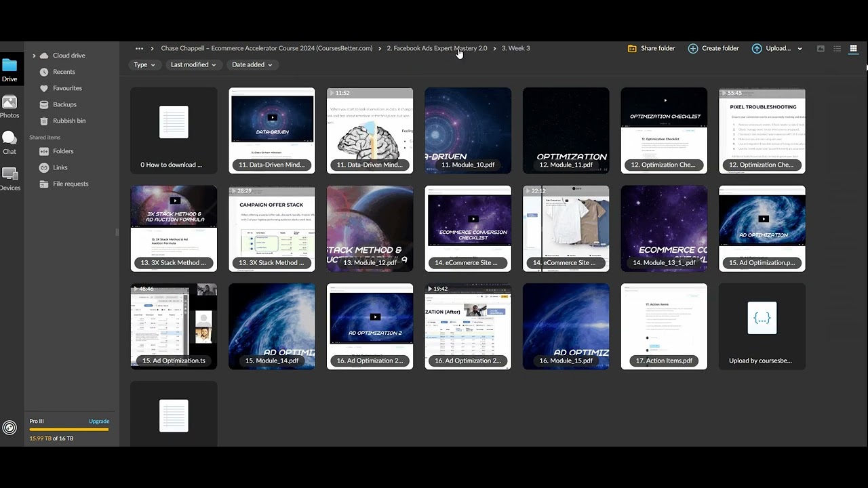This screenshot has height=488, width=868.
Task: Open the 15. Ad Optimization.p... file
Action: pyautogui.click(x=762, y=229)
